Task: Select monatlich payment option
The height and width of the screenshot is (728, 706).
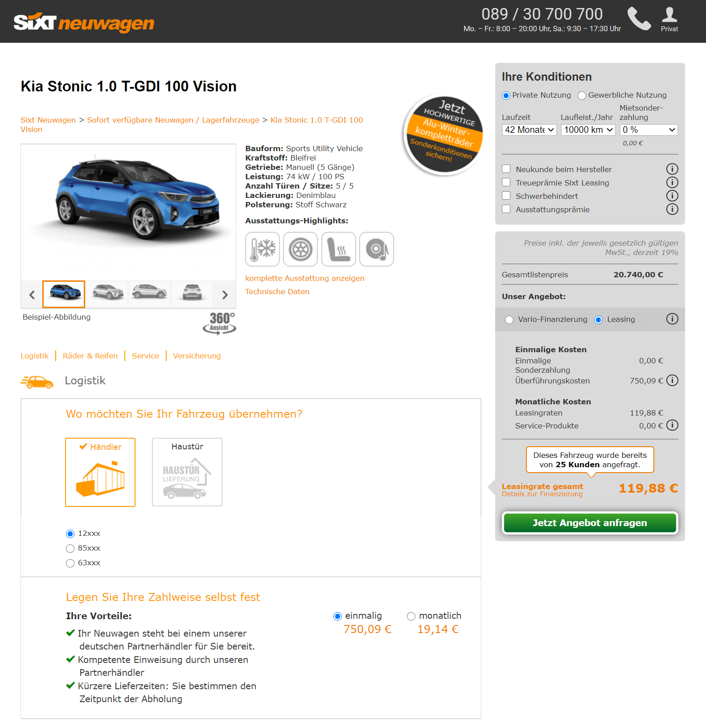Action: 411,616
